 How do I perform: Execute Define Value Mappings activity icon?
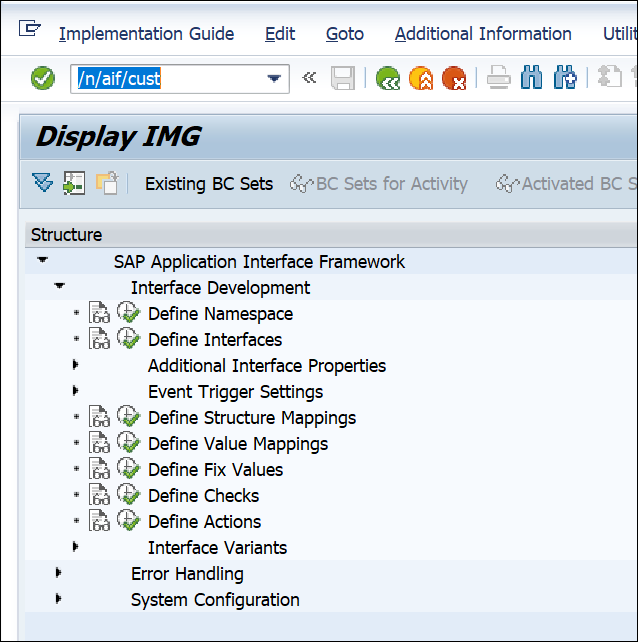point(129,443)
